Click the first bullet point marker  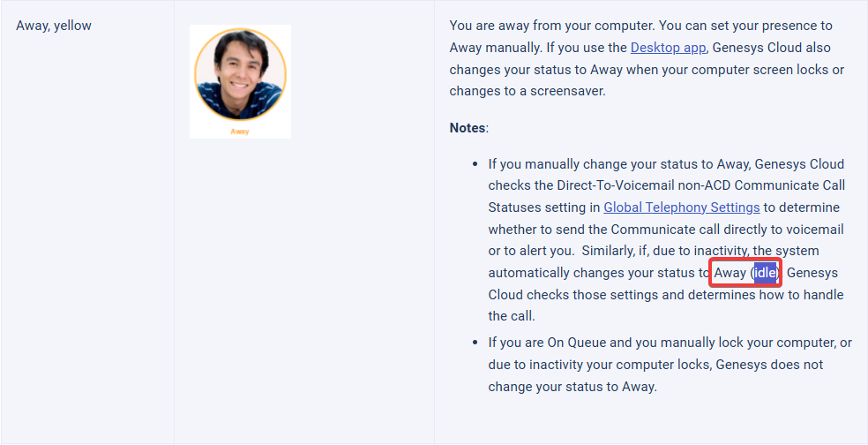[x=475, y=164]
